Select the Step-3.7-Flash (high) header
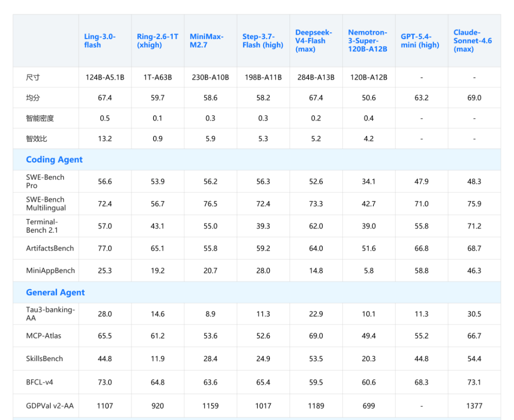Image resolution: width=514 pixels, height=420 pixels. (x=263, y=41)
